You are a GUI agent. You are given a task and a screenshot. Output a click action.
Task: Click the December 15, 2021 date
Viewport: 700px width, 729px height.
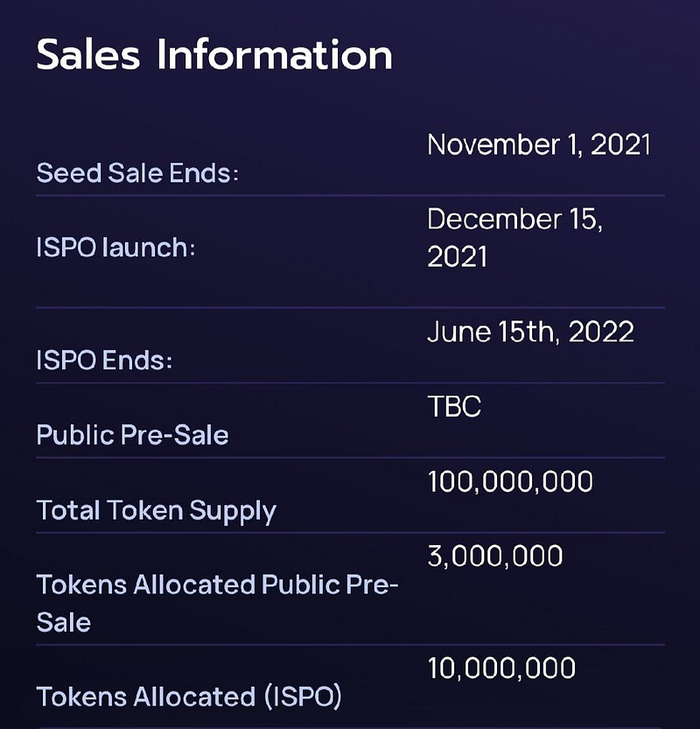[515, 237]
